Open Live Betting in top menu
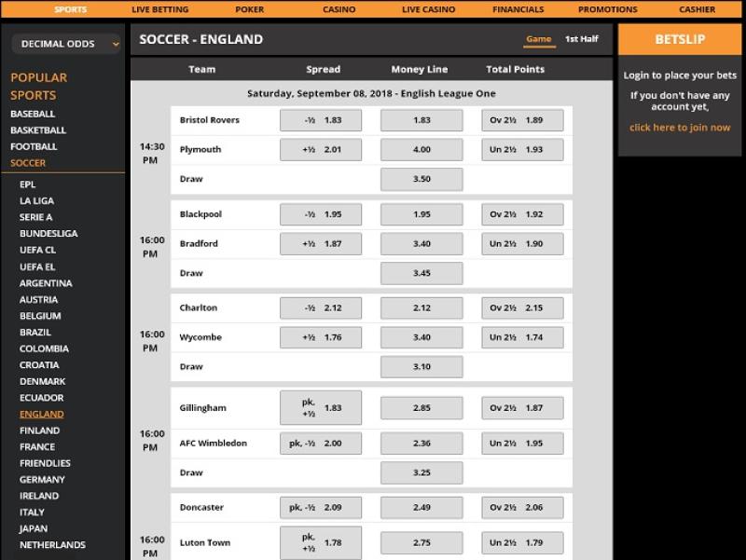746x560 pixels. [159, 9]
